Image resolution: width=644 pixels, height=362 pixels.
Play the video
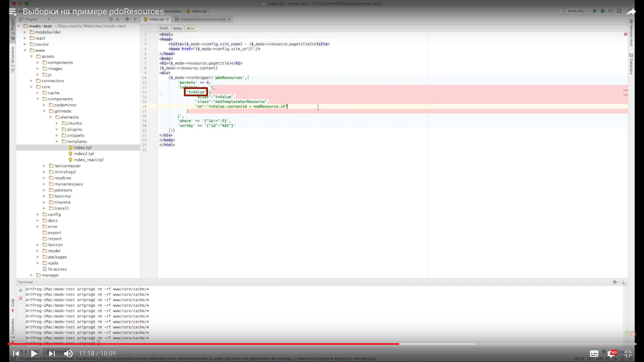[x=34, y=353]
